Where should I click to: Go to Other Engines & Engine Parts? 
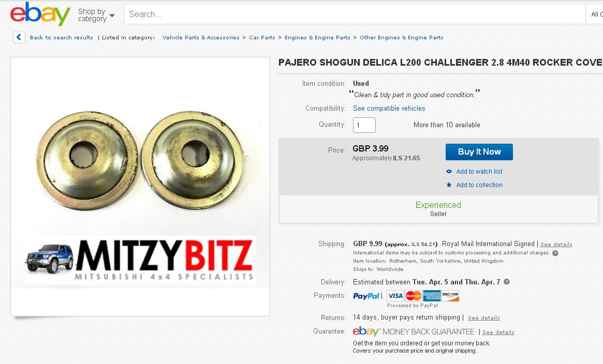click(402, 37)
